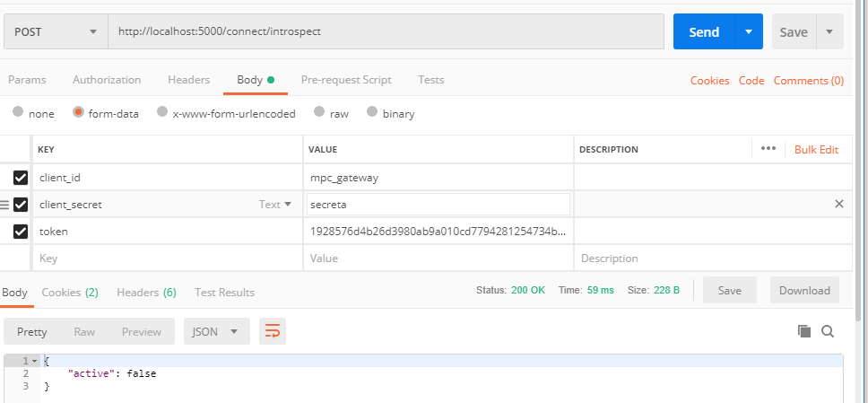Copy response body with the copy icon
The image size is (868, 403).
(x=804, y=331)
